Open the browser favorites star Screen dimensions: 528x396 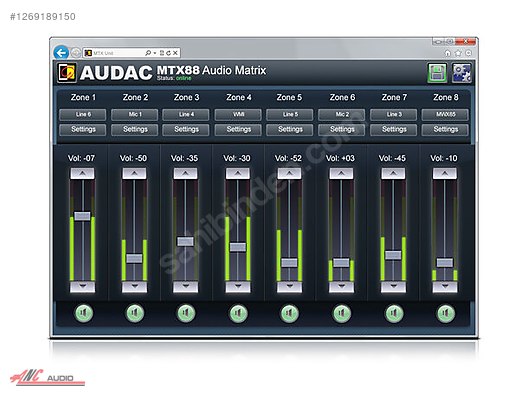458,53
